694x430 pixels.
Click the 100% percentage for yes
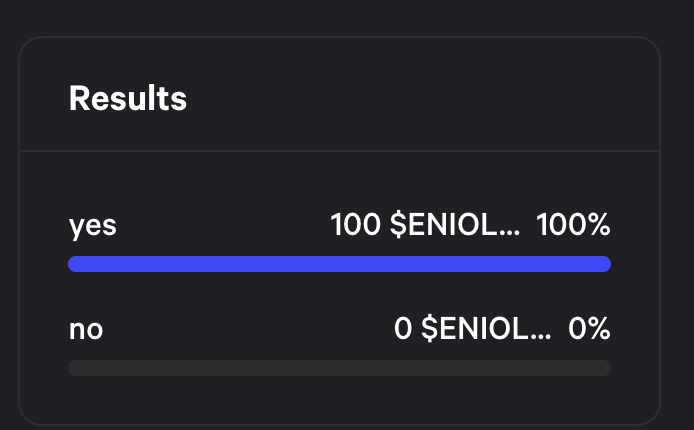click(x=574, y=225)
